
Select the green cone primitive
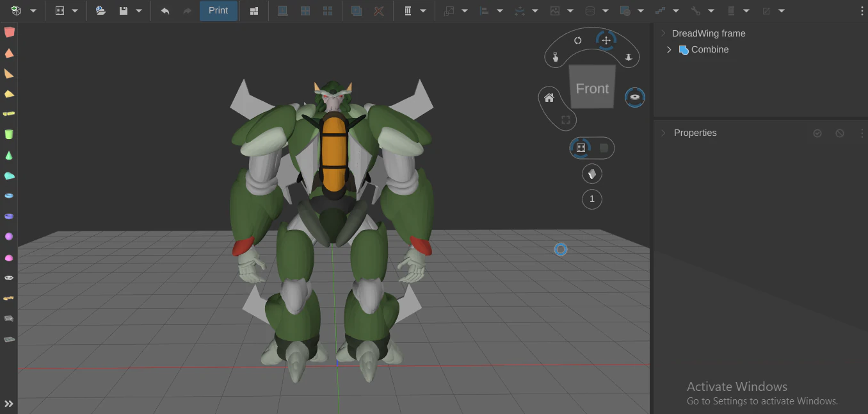(x=9, y=156)
